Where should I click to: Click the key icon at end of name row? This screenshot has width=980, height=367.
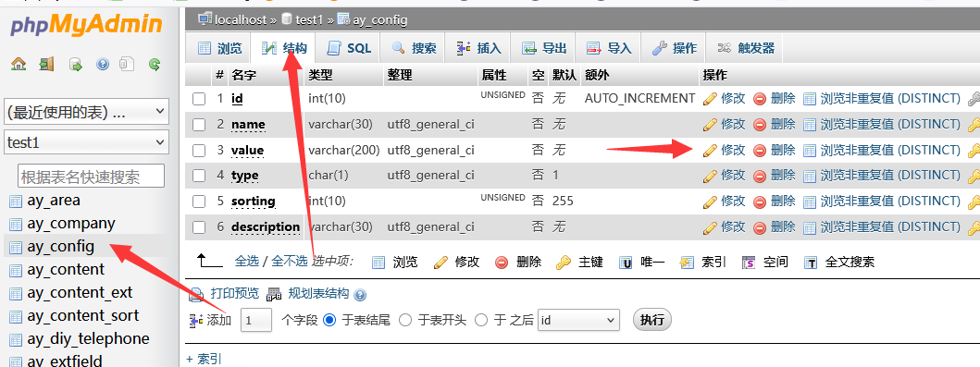[x=974, y=124]
